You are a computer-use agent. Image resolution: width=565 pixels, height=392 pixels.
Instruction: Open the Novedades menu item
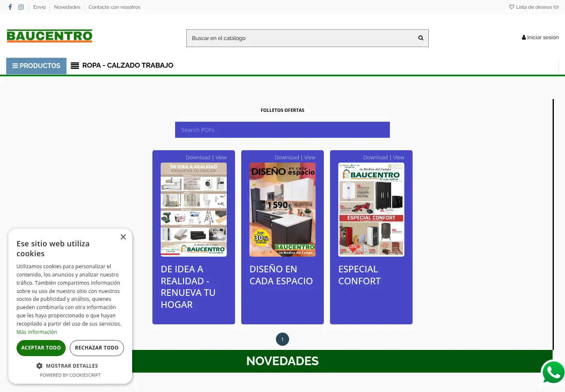pos(67,7)
